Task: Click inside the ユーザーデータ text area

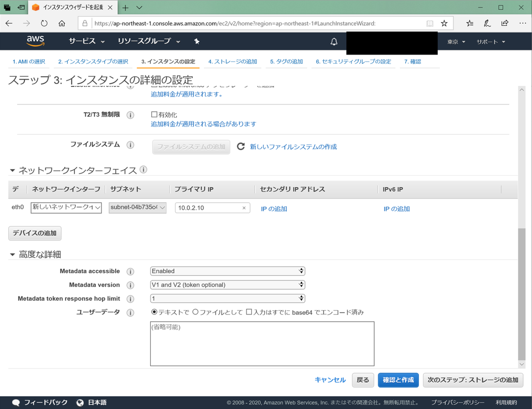Action: tap(262, 344)
